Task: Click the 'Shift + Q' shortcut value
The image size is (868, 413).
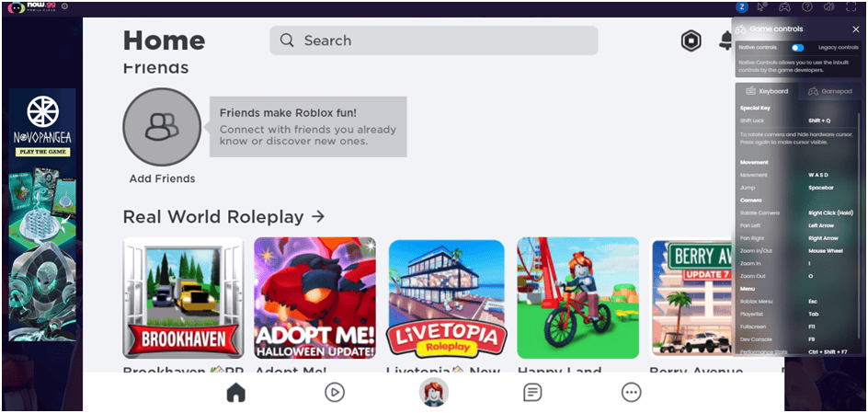Action: (x=819, y=120)
